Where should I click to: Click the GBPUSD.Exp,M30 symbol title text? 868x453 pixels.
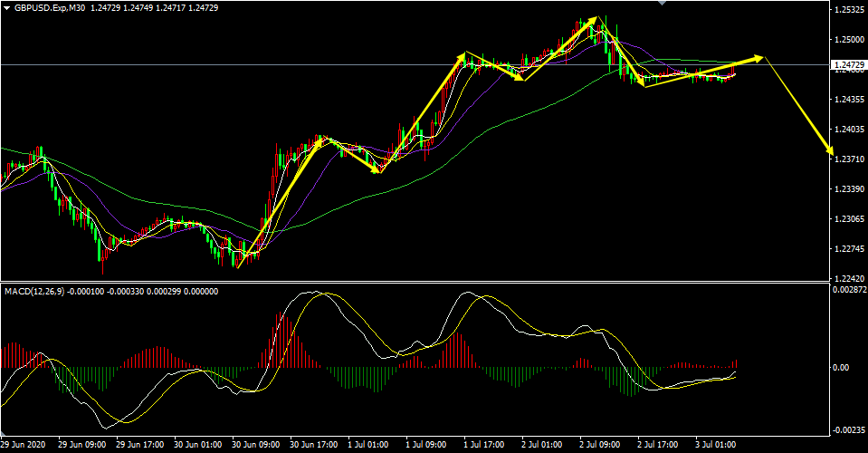coord(50,8)
